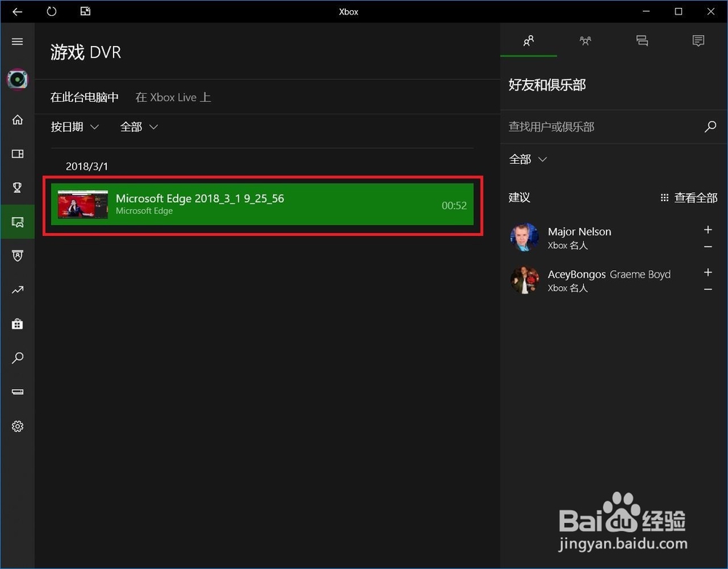The width and height of the screenshot is (728, 569).
Task: Open the hamburger navigation menu
Action: [17, 42]
